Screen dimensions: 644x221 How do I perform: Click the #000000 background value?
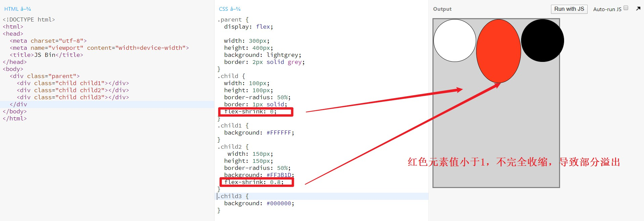(279, 204)
